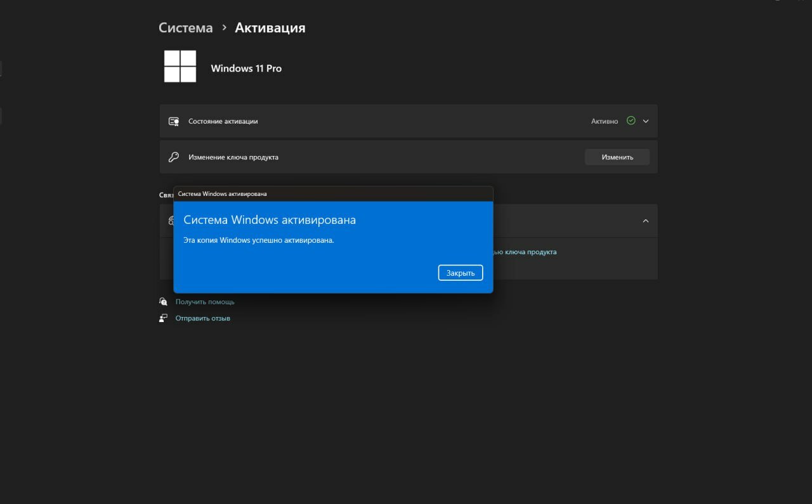This screenshot has height=504, width=812.
Task: Click the Отправить отзыв feedback icon
Action: pyautogui.click(x=164, y=318)
